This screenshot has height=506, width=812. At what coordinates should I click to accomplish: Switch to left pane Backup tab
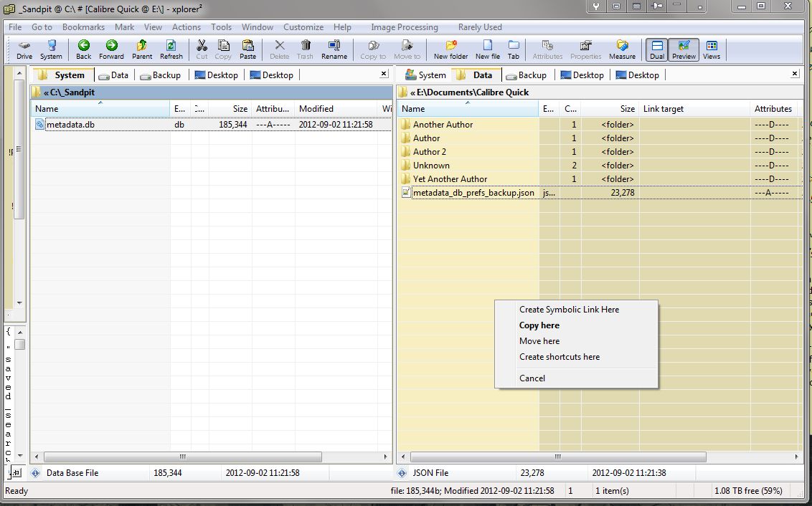[x=161, y=75]
